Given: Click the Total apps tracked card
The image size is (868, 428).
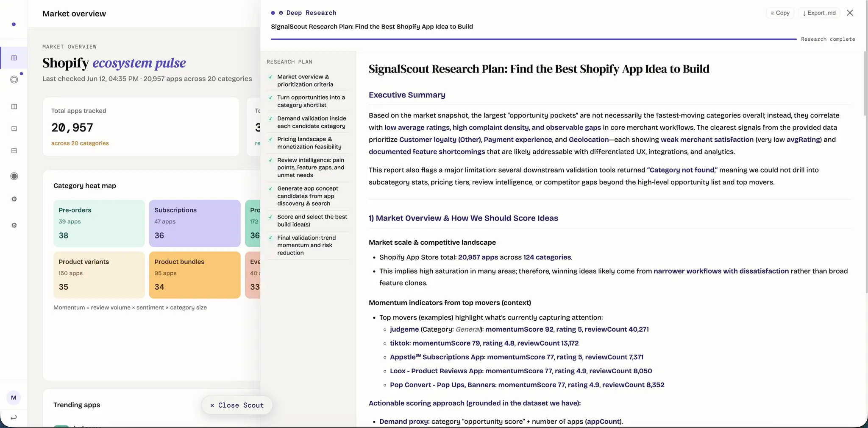Looking at the screenshot, I should click(141, 127).
